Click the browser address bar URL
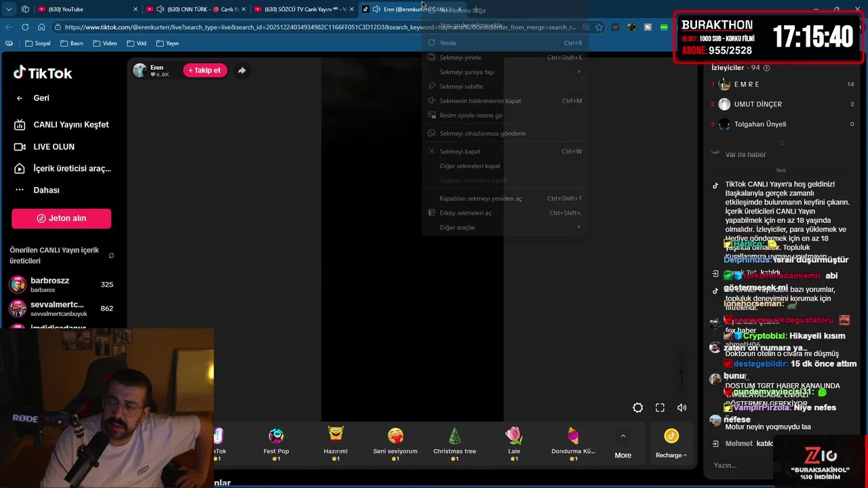The image size is (868, 488). click(320, 27)
